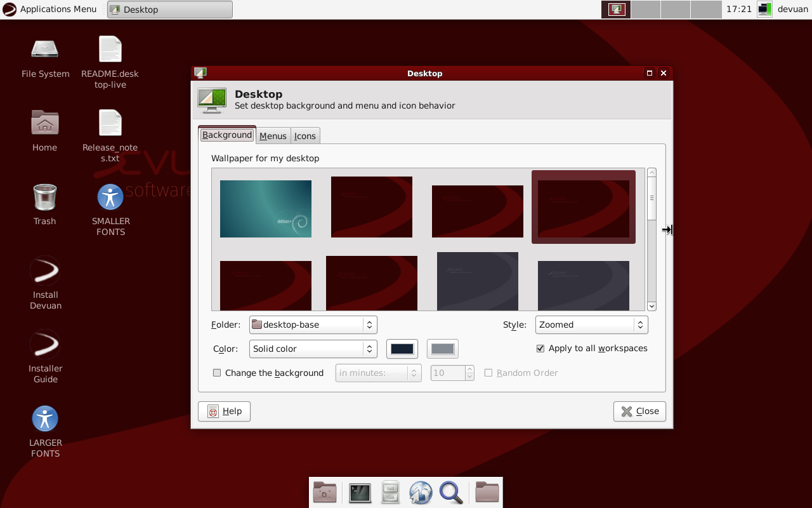Switch to the Menus tab
The width and height of the screenshot is (812, 508).
point(273,135)
